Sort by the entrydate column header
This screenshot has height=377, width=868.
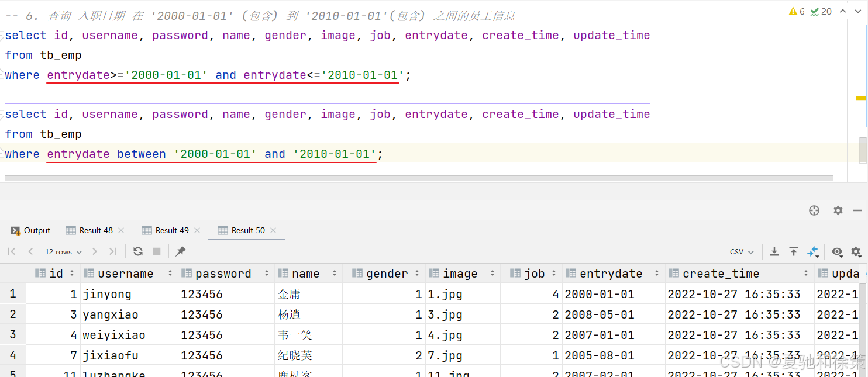tap(614, 274)
